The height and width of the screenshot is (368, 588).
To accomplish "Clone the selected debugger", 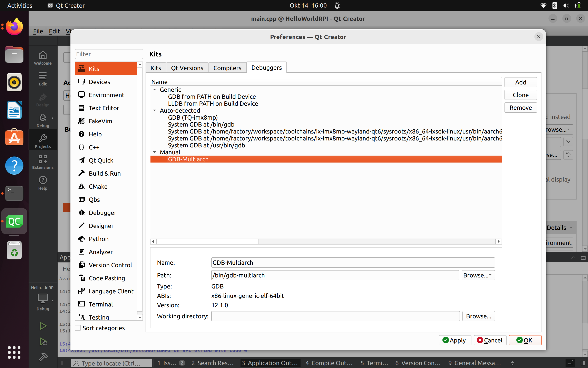I will (x=520, y=95).
